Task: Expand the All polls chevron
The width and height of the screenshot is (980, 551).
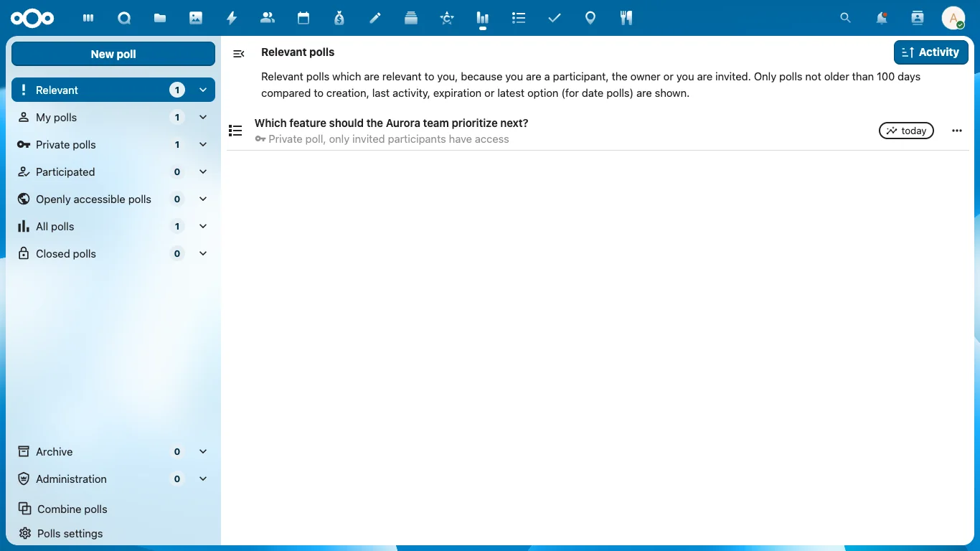Action: pyautogui.click(x=203, y=227)
